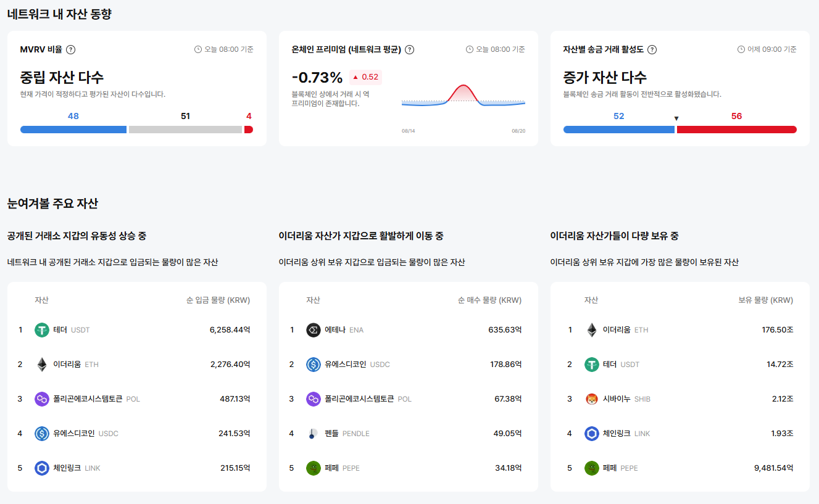Click the 2,276.40억 value

pos(230,365)
